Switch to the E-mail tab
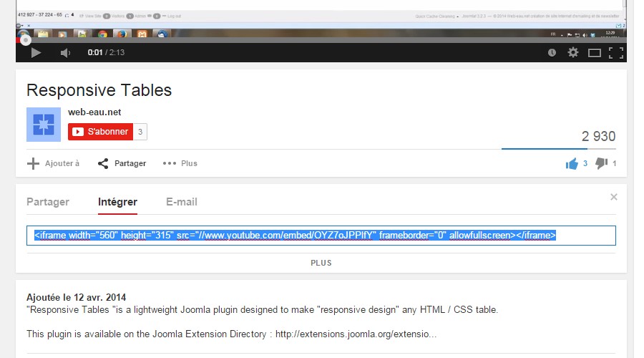 coord(182,202)
